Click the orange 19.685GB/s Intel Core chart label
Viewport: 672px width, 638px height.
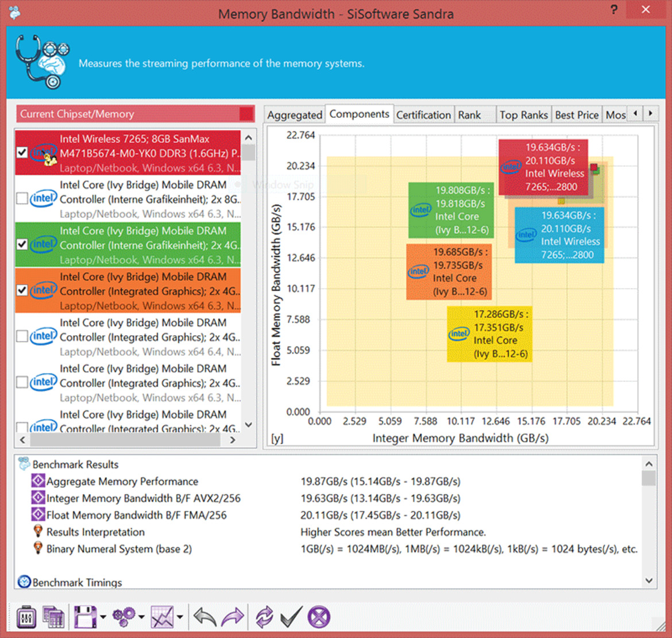point(449,272)
